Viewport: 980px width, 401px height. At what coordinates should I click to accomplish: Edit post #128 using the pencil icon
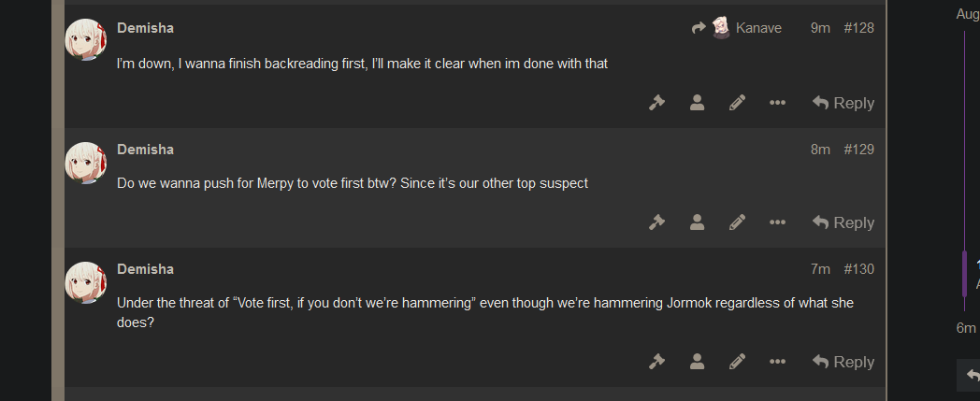tap(738, 103)
